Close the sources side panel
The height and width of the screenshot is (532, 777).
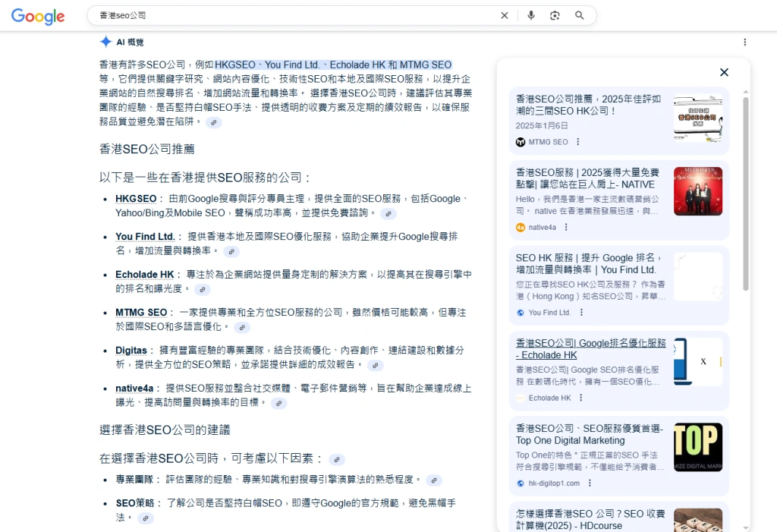pos(724,72)
